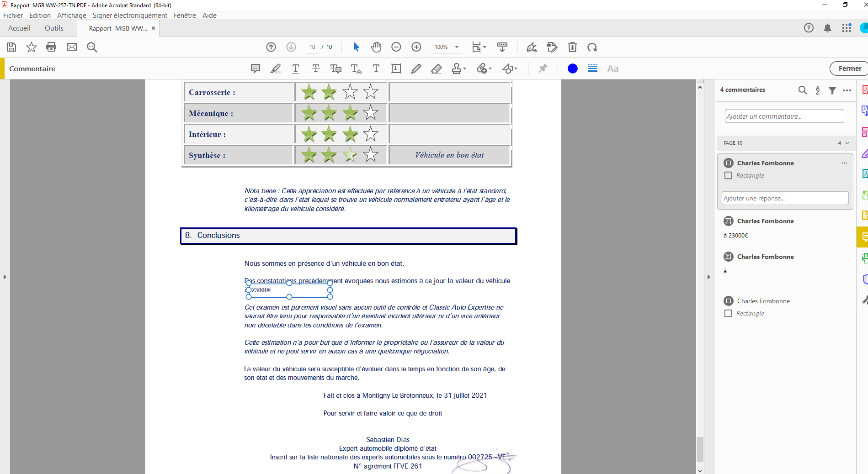The height and width of the screenshot is (474, 868).
Task: Tick the Rectangle checkbox in the last comment
Action: [728, 313]
